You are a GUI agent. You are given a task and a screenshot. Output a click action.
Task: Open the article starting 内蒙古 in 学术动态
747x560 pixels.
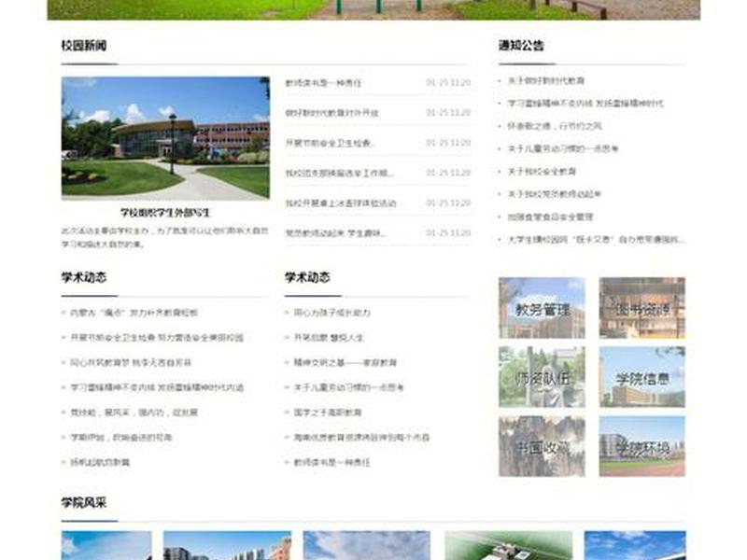pyautogui.click(x=134, y=313)
